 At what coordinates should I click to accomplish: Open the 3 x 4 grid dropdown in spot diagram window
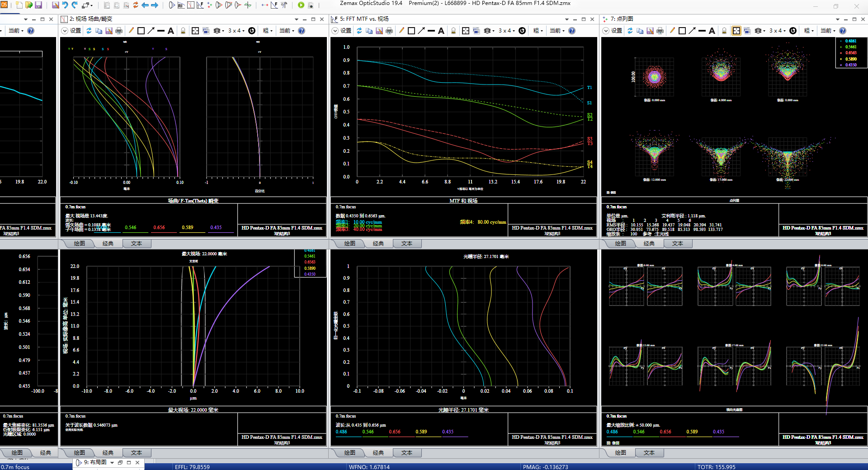point(778,31)
